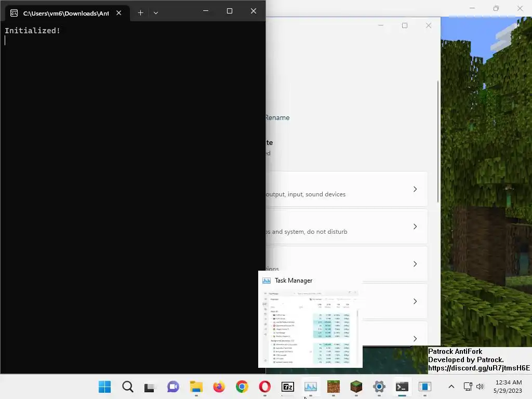532x399 pixels.
Task: Open the third Settings row chevron
Action: (x=415, y=264)
